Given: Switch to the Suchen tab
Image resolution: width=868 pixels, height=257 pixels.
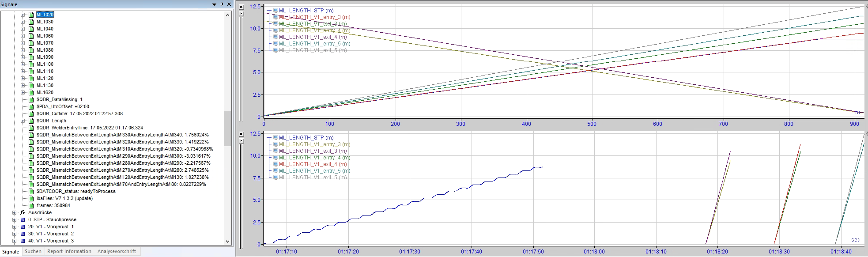Looking at the screenshot, I should click(x=33, y=251).
